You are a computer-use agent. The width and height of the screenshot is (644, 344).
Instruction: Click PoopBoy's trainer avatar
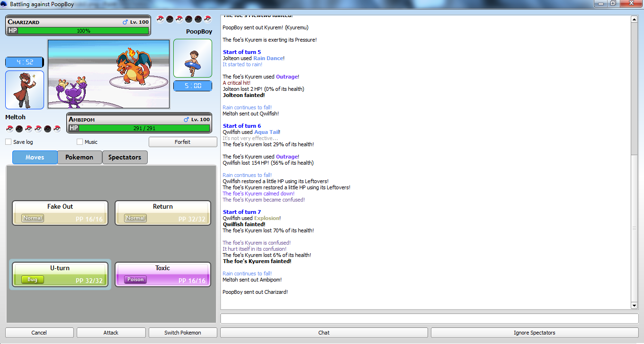click(193, 58)
